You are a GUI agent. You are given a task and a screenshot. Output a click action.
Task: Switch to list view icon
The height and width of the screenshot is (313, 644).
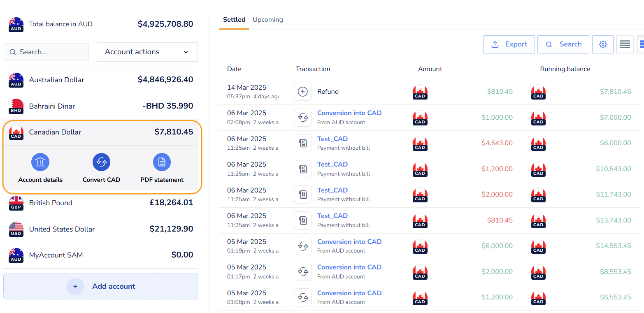(625, 44)
